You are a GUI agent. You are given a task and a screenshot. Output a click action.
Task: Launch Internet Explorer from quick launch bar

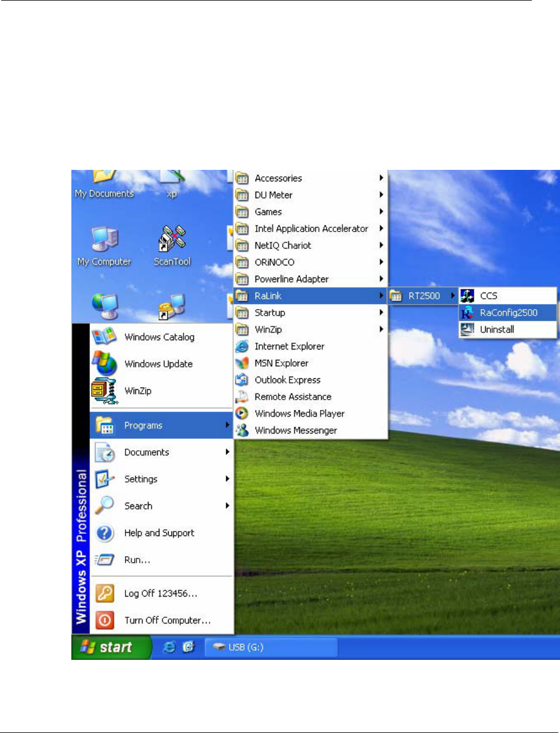(x=169, y=647)
